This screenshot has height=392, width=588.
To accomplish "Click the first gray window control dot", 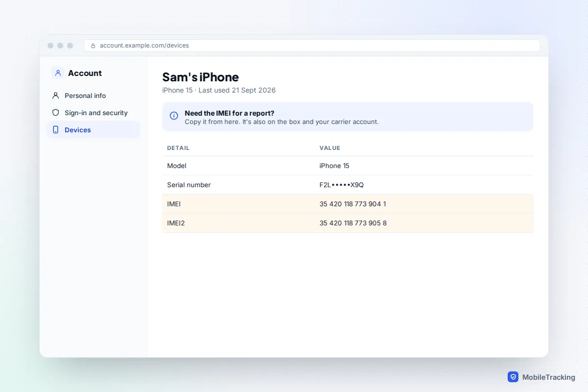I will coord(50,46).
